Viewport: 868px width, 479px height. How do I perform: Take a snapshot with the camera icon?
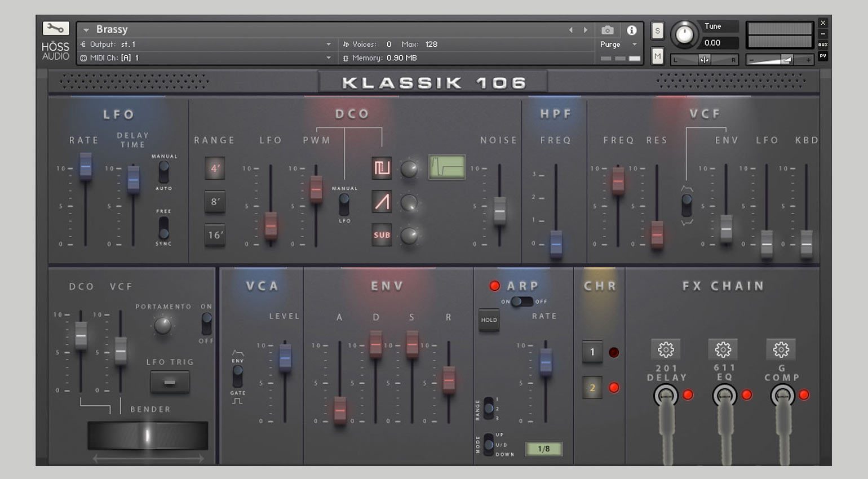tap(607, 30)
